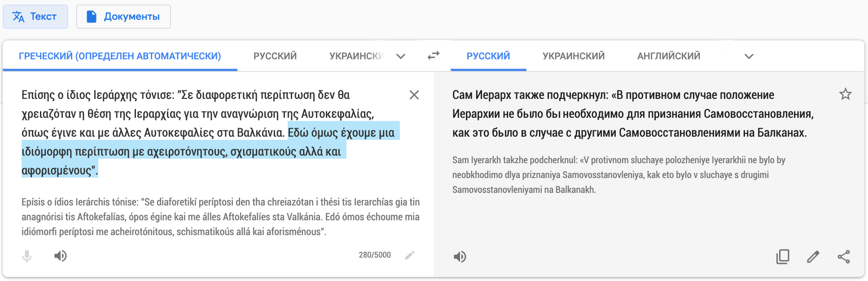Choose Русский as source language

(x=275, y=56)
